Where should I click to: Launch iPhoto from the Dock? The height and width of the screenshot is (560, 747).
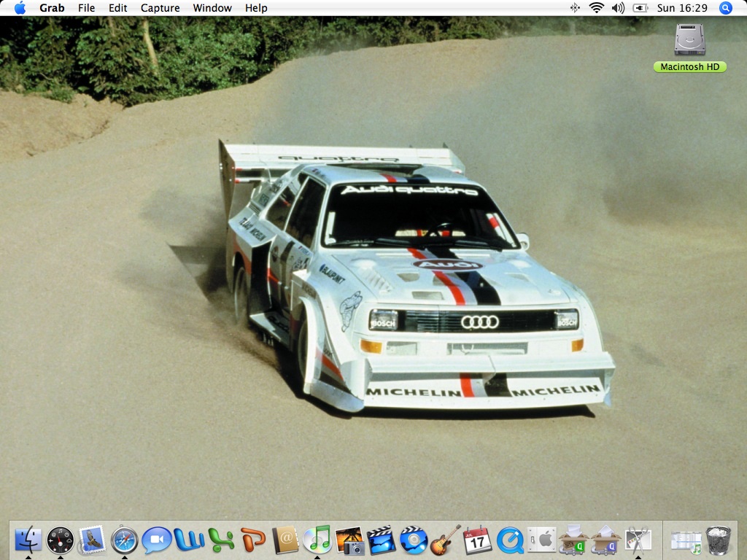(x=349, y=540)
